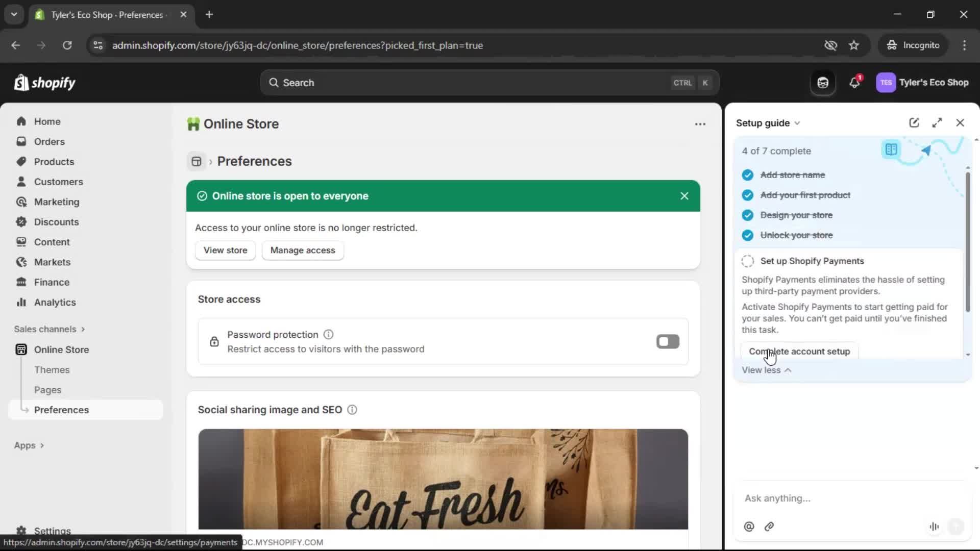The width and height of the screenshot is (980, 551).
Task: Enable password protection toggle
Action: pyautogui.click(x=668, y=341)
